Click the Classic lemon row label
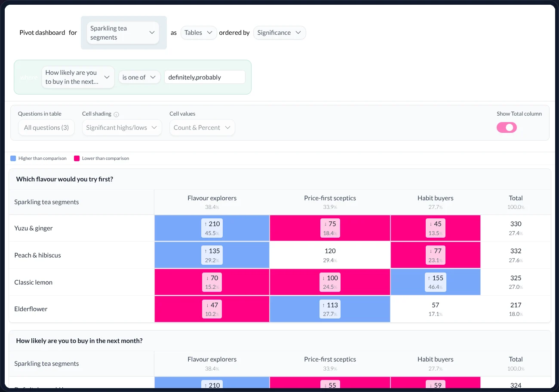The height and width of the screenshot is (392, 559). point(34,282)
